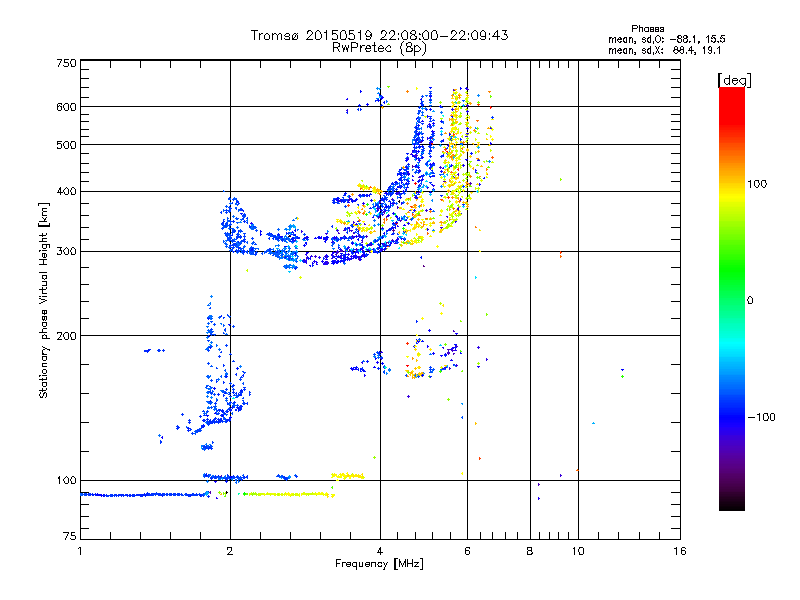
Task: Click the x-axis tick label "6"
Action: (x=467, y=551)
